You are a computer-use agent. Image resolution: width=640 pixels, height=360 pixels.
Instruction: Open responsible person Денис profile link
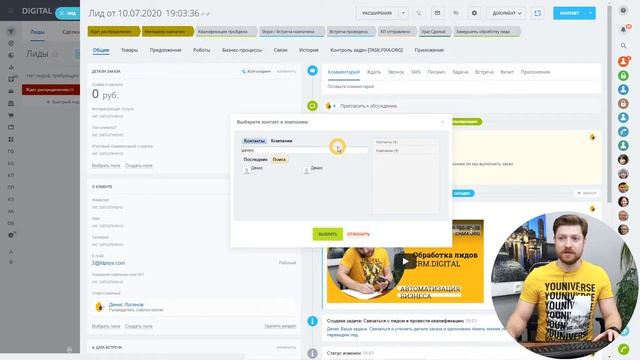(126, 304)
